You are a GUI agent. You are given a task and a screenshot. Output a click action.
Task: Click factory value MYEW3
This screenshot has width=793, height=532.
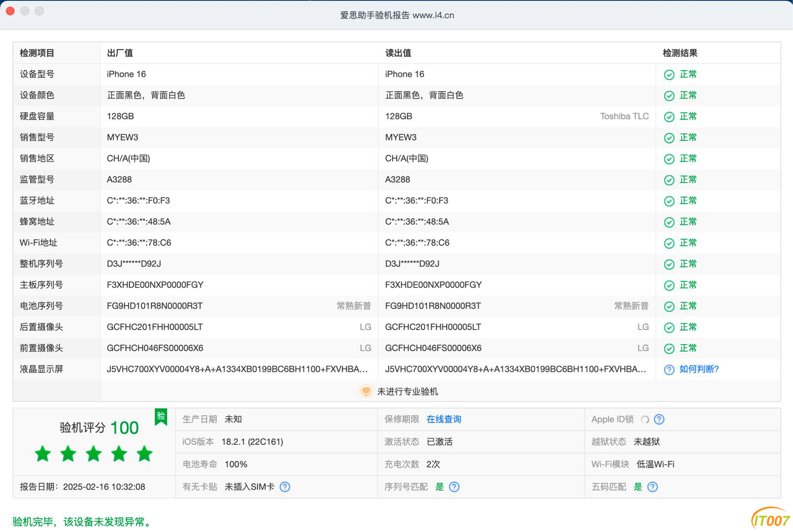123,137
